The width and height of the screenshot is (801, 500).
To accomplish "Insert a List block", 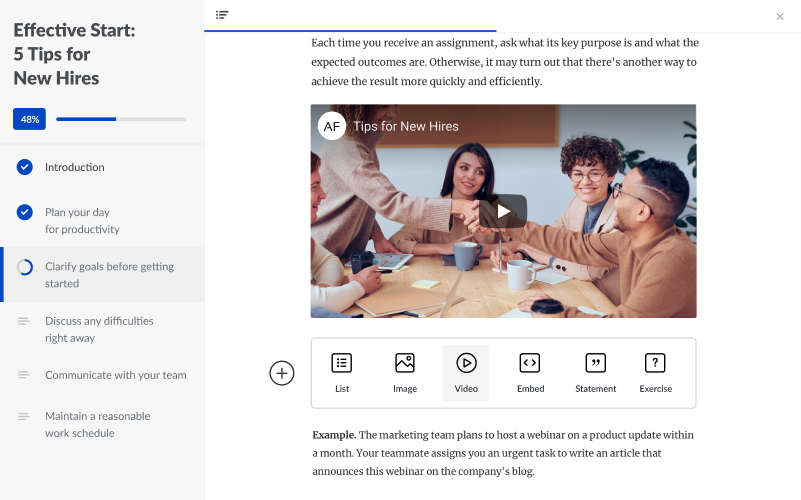I will [x=342, y=373].
